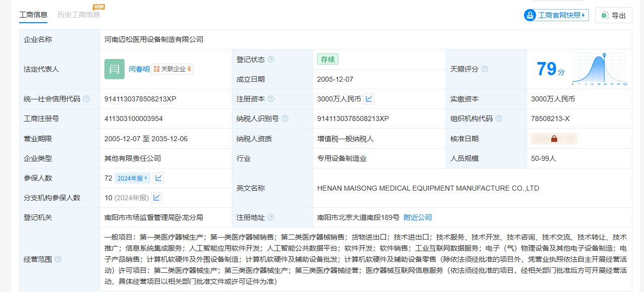Open legal representative 闫春明 link
Screen dimensions: 644x292
coord(139,69)
